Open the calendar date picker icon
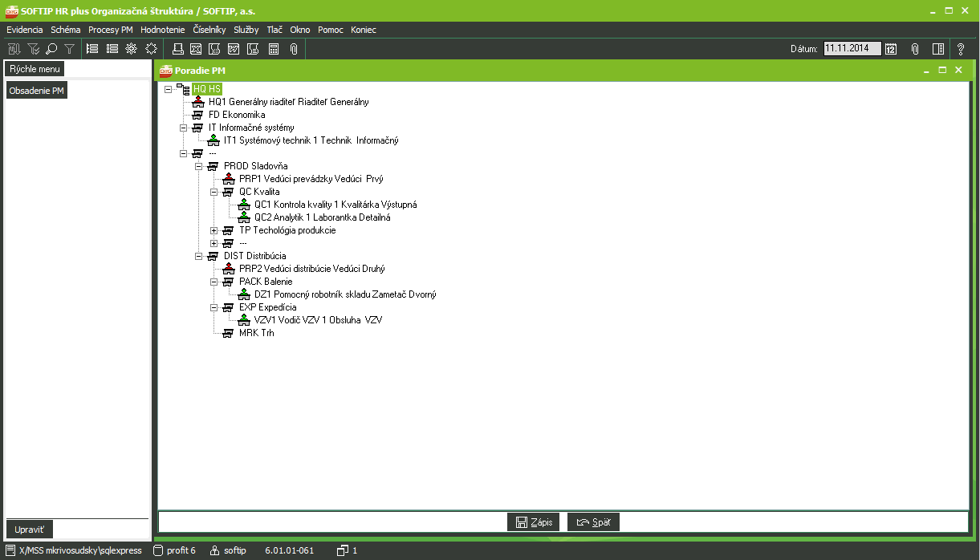 point(891,49)
